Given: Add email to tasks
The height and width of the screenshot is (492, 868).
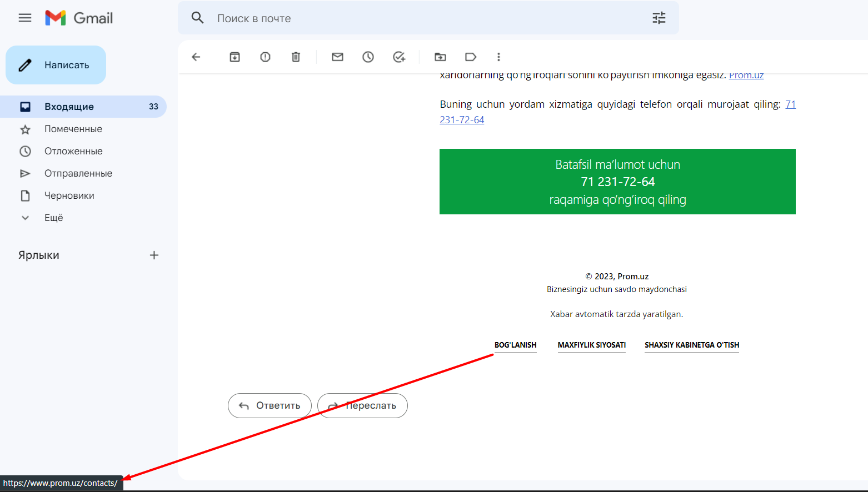Looking at the screenshot, I should [x=399, y=57].
